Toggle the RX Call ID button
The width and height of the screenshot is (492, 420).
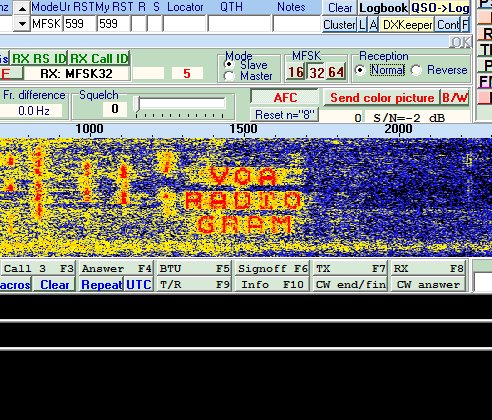point(99,59)
